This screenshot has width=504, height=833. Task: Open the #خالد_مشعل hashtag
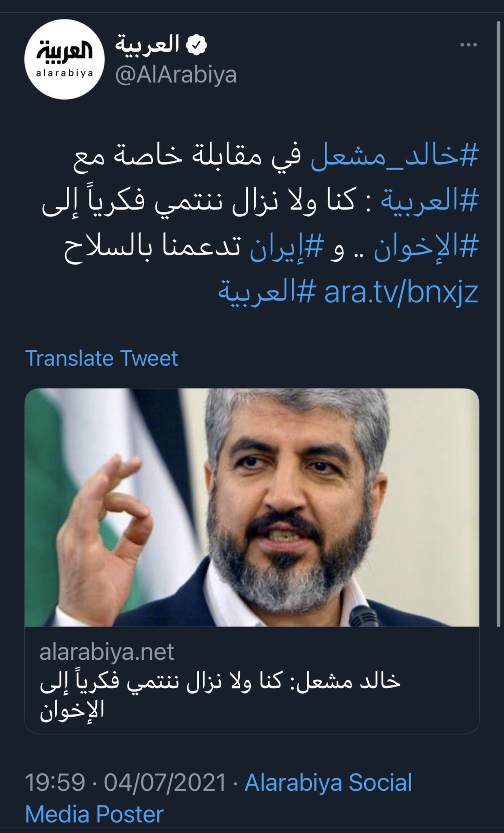pyautogui.click(x=395, y=156)
